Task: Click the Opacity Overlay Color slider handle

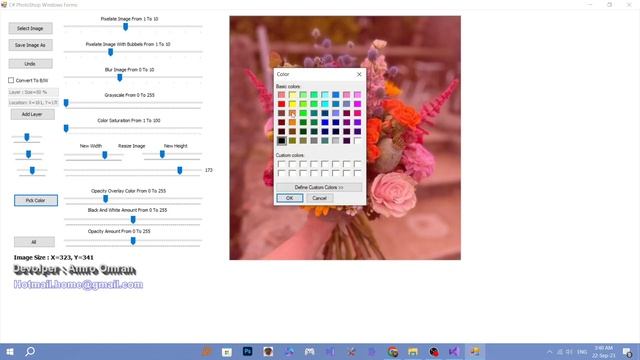Action: pos(105,199)
